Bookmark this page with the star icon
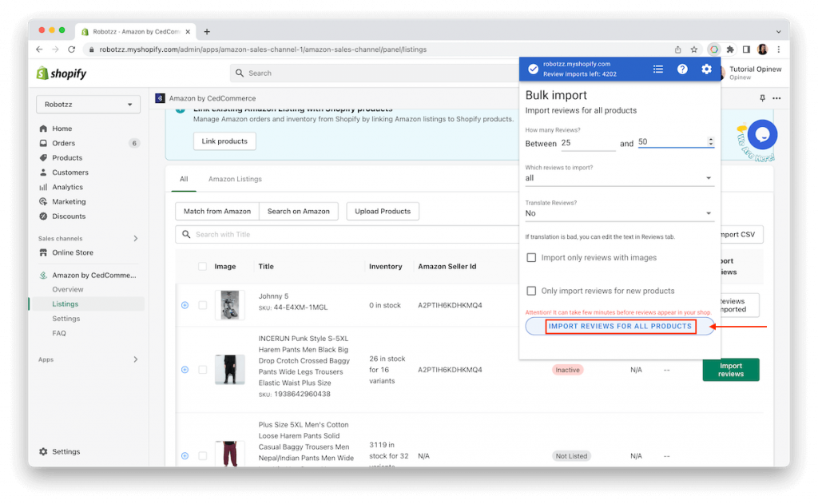 point(694,49)
